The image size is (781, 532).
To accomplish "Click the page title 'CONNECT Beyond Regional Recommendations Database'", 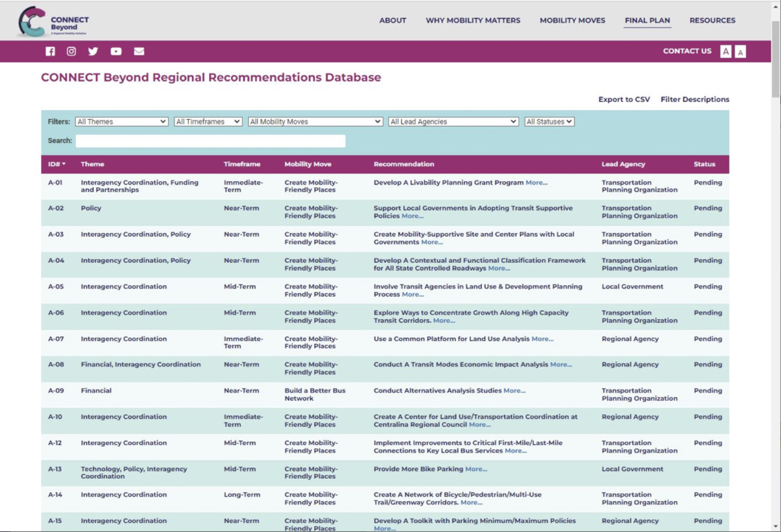I will point(211,78).
